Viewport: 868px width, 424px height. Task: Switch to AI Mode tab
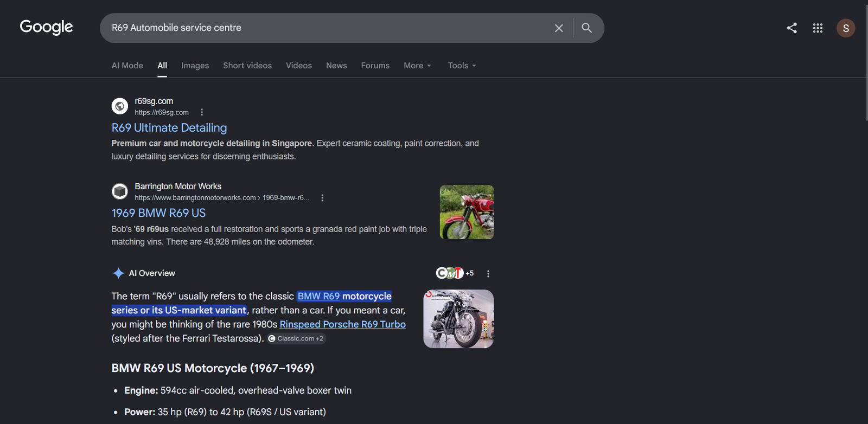tap(127, 66)
